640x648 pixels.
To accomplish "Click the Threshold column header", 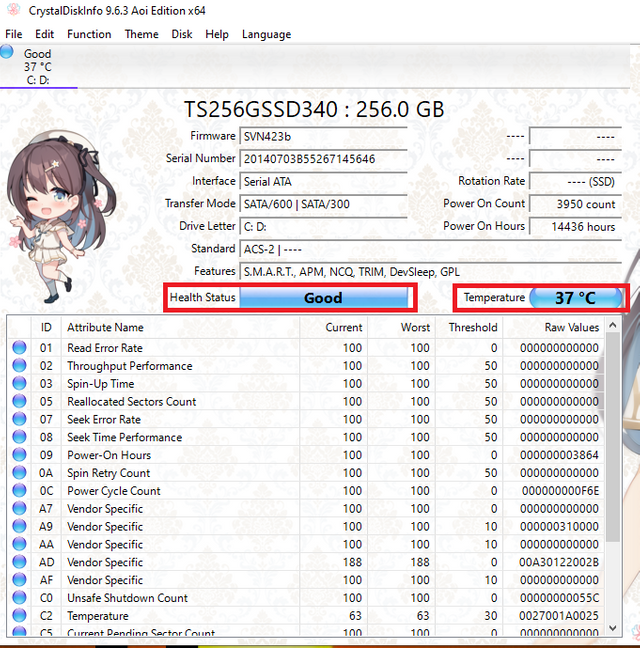I will 469,327.
